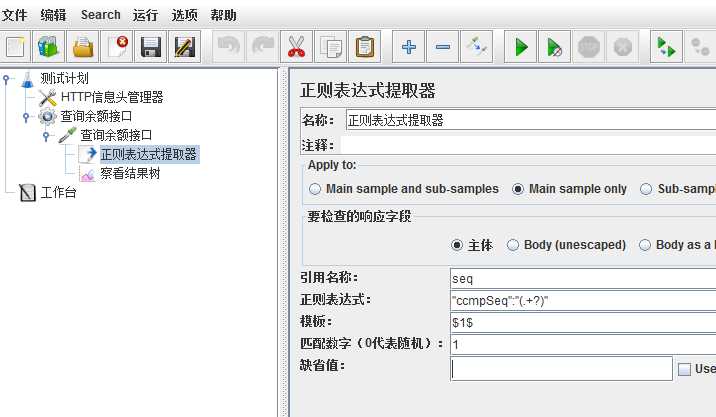This screenshot has height=417, width=716.
Task: Collapse all nodes with minus icon
Action: pyautogui.click(x=442, y=47)
